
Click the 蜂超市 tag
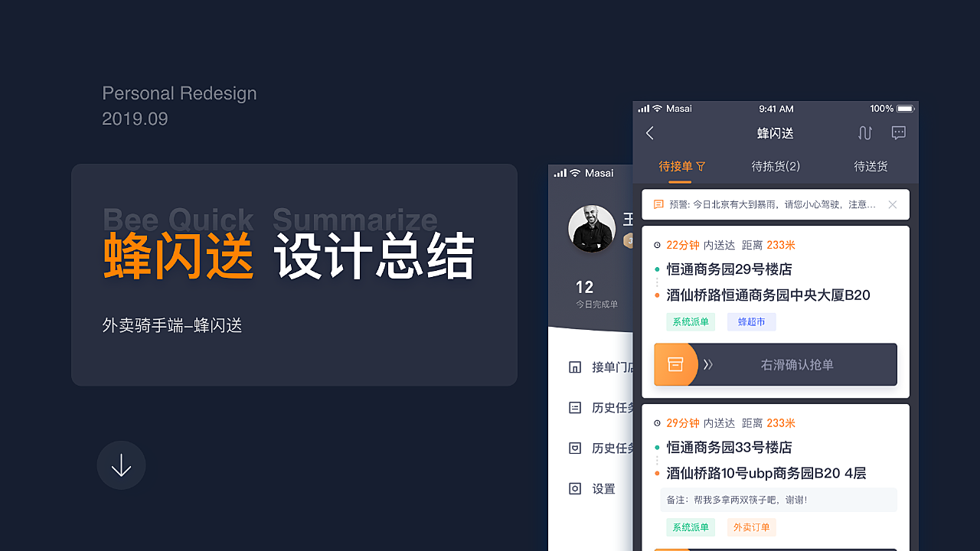coord(751,322)
